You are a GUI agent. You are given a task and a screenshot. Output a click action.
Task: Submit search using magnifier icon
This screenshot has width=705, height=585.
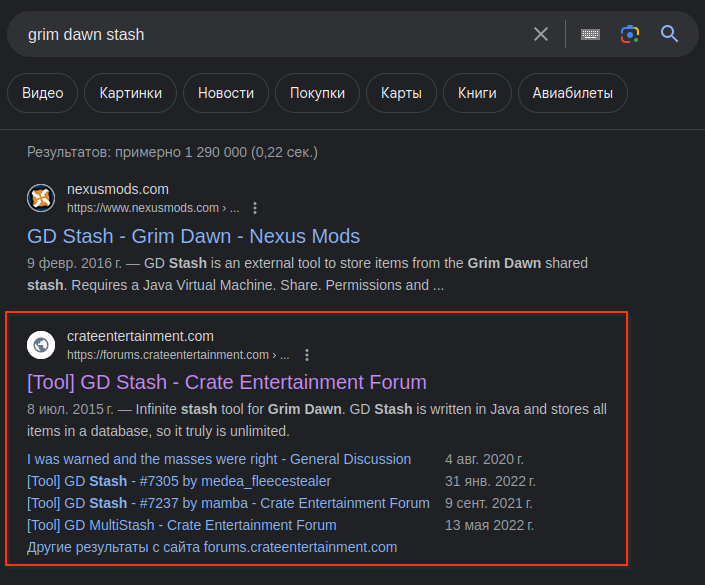point(669,34)
